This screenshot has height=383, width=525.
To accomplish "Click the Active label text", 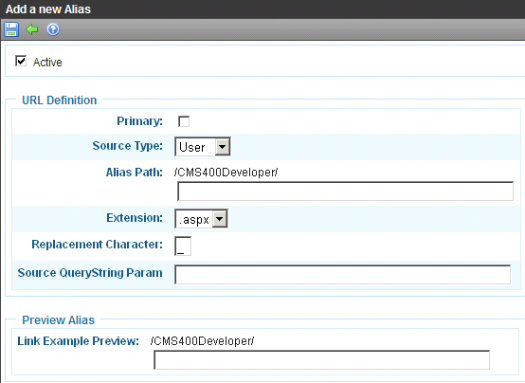I will [48, 62].
